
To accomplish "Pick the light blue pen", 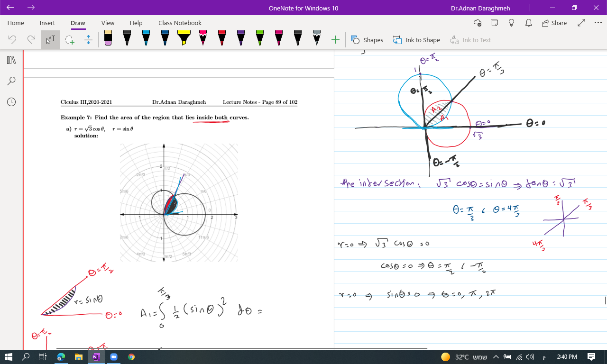I will 146,38.
